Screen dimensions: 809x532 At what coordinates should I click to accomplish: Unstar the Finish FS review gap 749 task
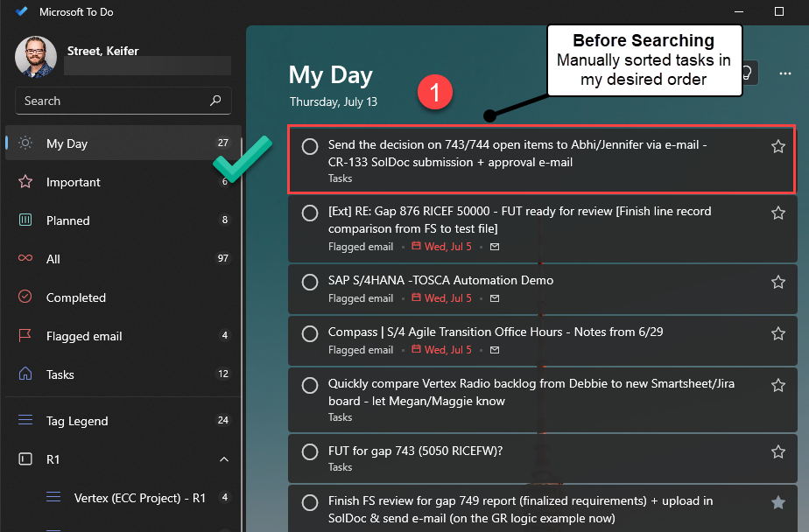click(x=778, y=502)
